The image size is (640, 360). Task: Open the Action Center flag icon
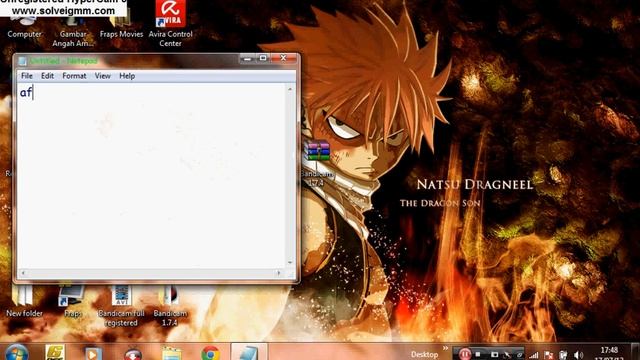click(549, 355)
